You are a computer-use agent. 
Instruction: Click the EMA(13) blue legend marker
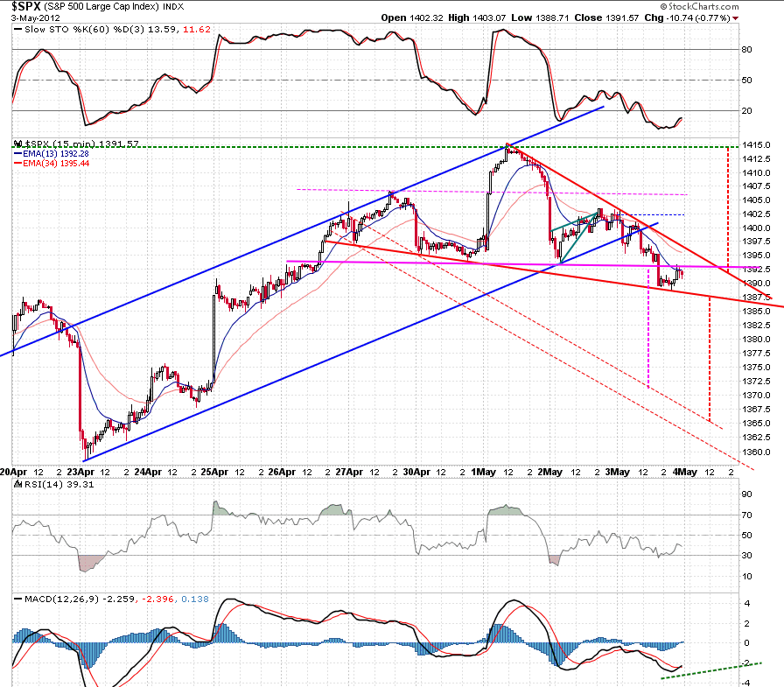(18, 154)
